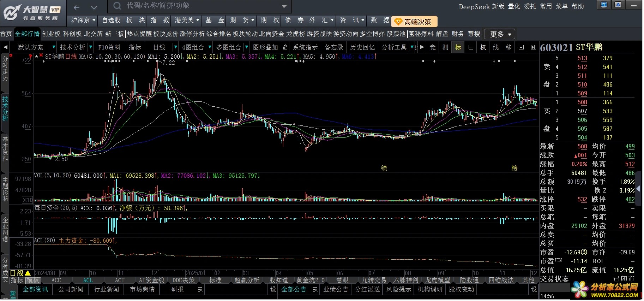Toggle the 技术分析 left sidebar view
This screenshot has width=644, height=301.
coord(5,108)
